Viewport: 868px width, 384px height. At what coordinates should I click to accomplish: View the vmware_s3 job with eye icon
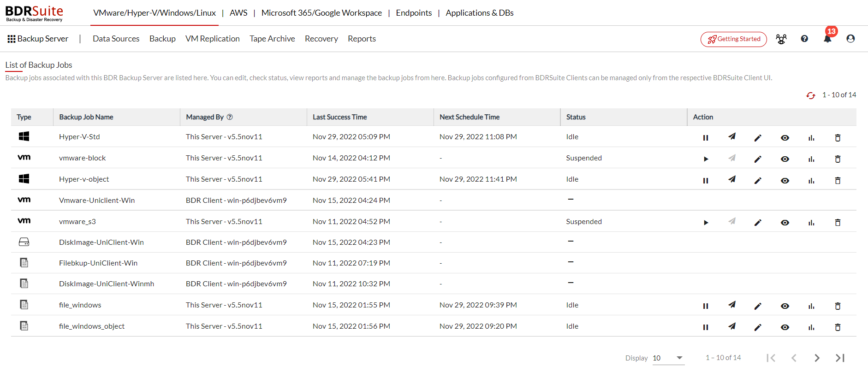pos(785,223)
